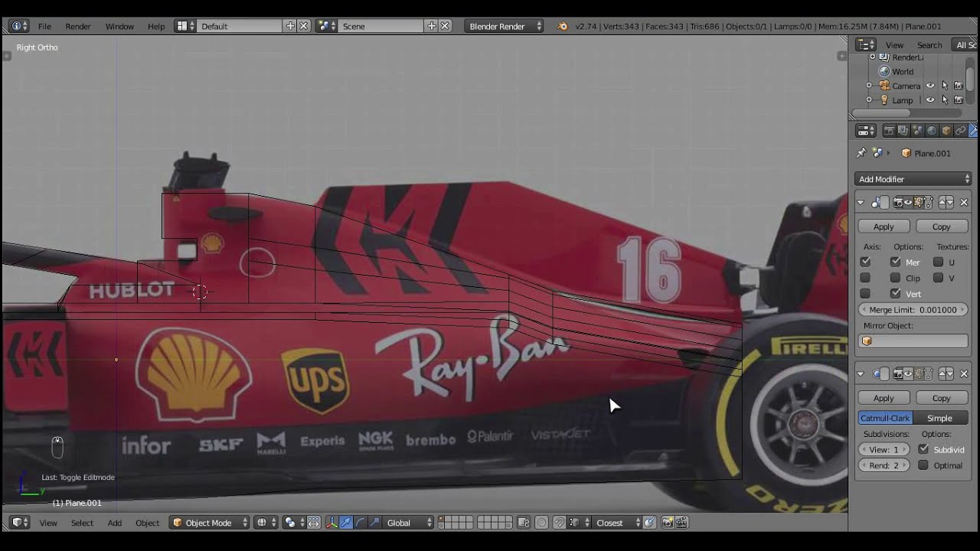
Task: Open the scene browse icon
Action: [327, 26]
